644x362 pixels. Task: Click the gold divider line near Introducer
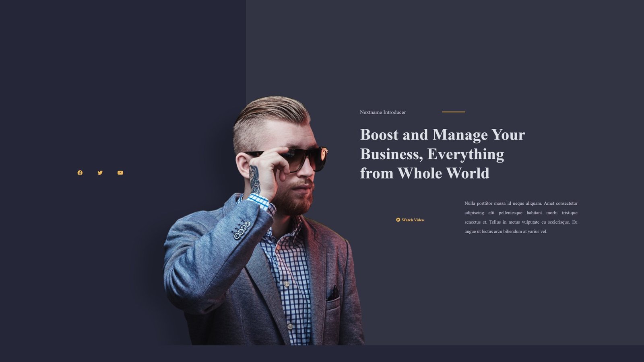[453, 112]
